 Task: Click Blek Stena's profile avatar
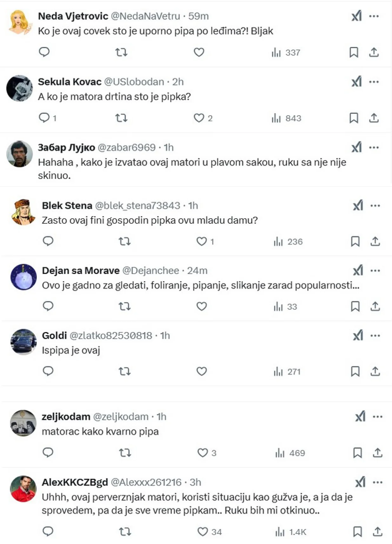[x=23, y=212]
